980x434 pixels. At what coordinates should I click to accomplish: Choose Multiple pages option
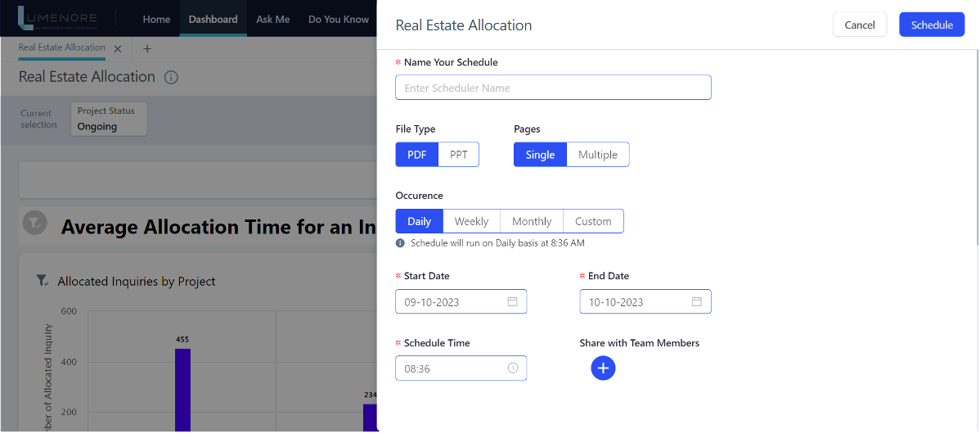pyautogui.click(x=597, y=155)
